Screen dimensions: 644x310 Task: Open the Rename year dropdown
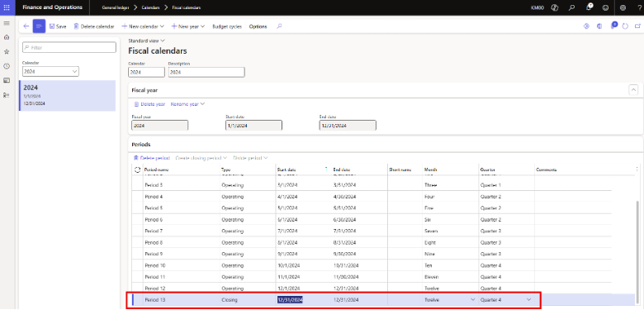pos(187,104)
